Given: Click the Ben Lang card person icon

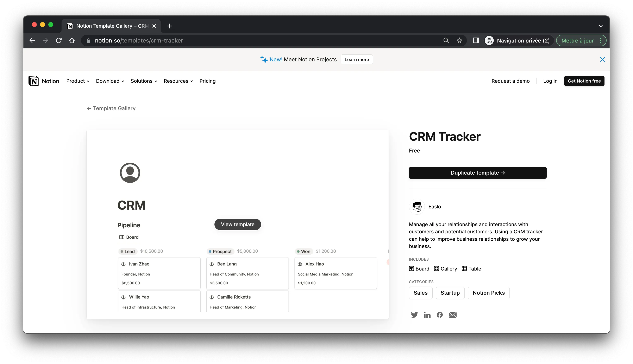Looking at the screenshot, I should [212, 264].
